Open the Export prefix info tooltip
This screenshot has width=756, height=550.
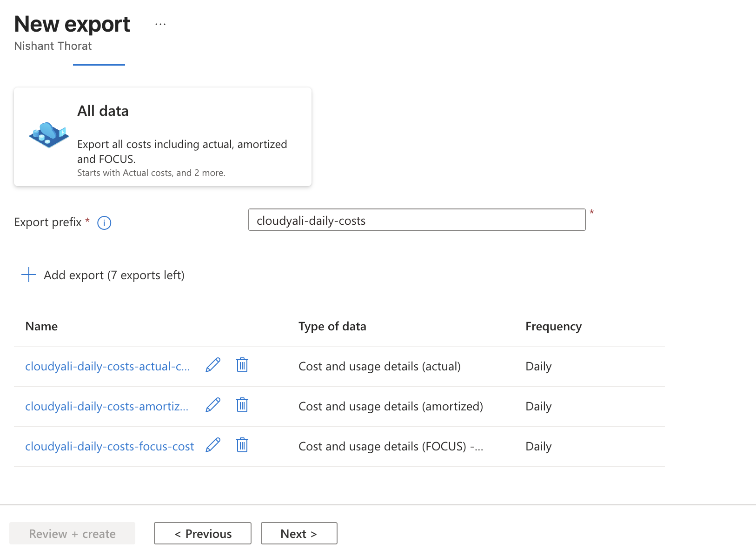[104, 222]
